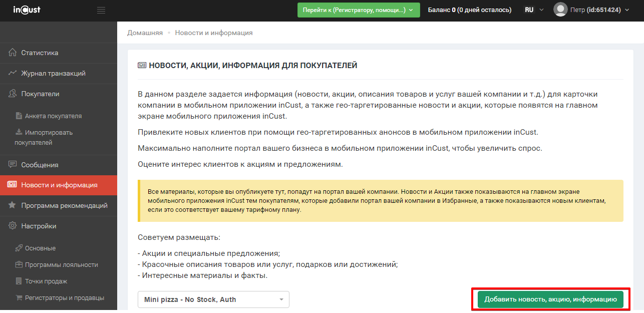Image resolution: width=644 pixels, height=313 pixels.
Task: Open Statistics via the home icon
Action: tap(13, 53)
